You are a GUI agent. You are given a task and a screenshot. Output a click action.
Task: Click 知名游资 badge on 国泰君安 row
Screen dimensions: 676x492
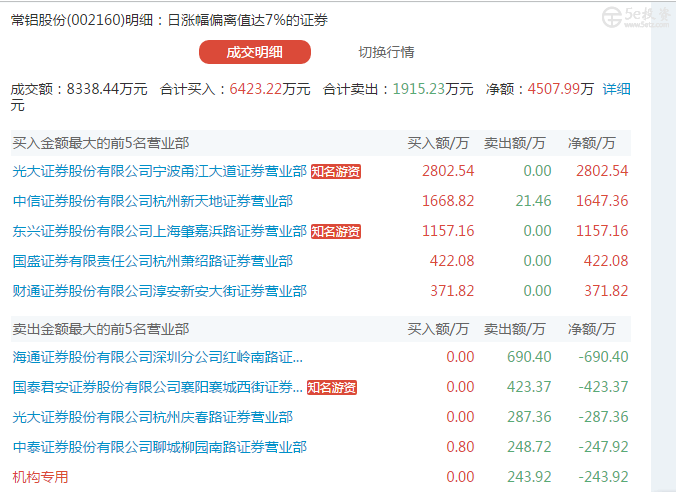[332, 388]
